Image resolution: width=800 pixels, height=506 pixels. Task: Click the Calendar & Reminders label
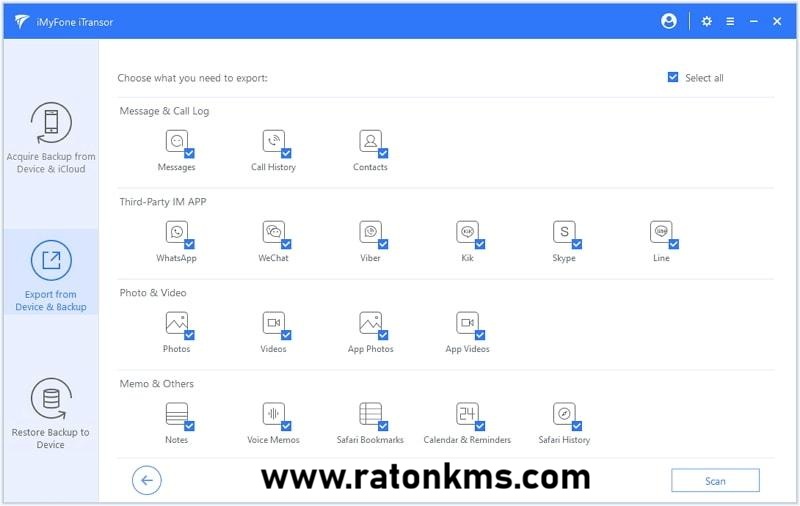tap(467, 440)
